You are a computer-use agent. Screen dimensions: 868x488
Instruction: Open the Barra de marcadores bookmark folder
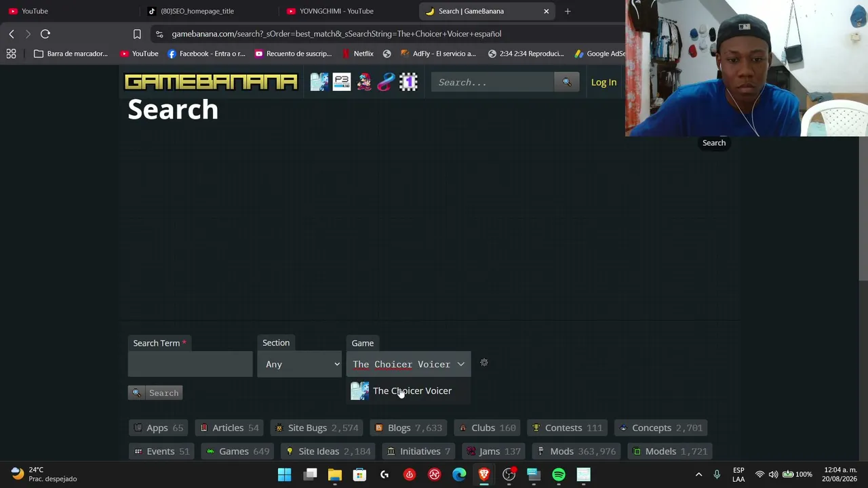[71, 54]
